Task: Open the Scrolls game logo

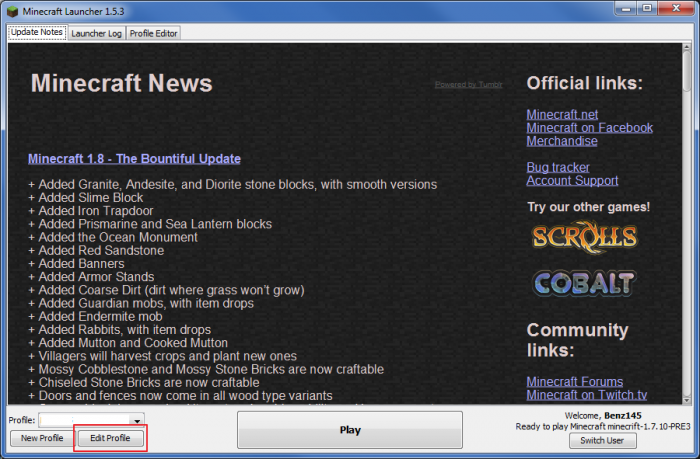Action: click(x=584, y=237)
